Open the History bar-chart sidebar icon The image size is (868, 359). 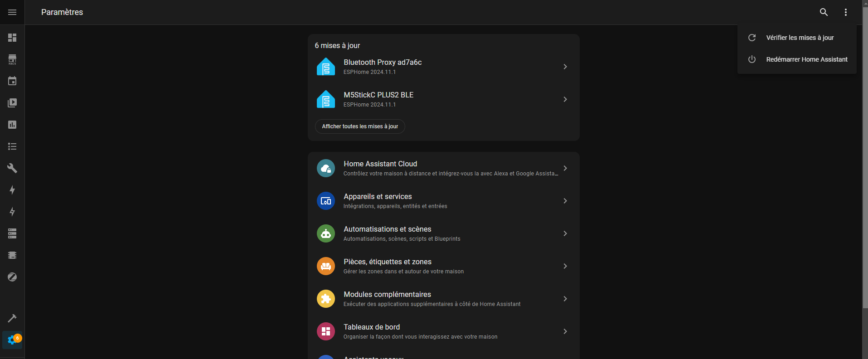pos(12,125)
